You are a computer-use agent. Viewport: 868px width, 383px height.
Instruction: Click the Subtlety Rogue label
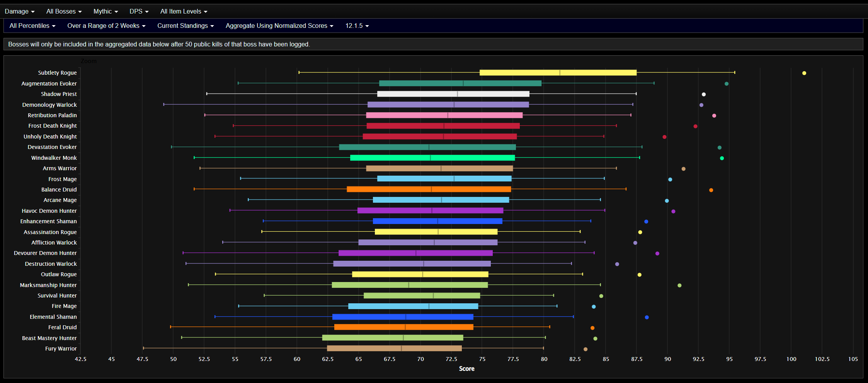coord(57,73)
